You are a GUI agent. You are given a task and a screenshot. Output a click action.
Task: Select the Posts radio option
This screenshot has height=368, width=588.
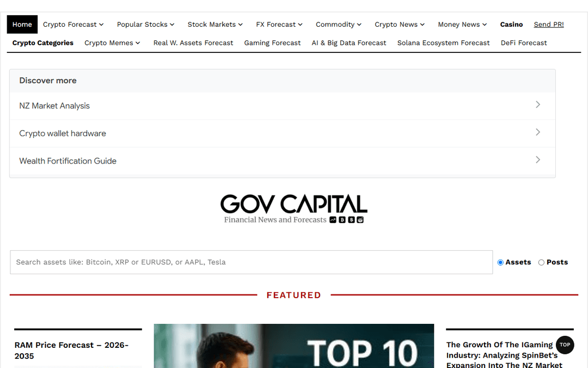click(x=541, y=262)
